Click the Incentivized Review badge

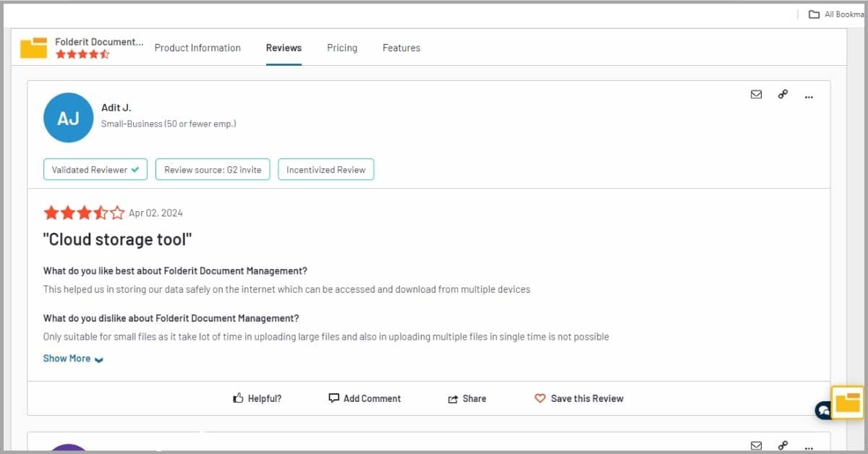pos(326,170)
